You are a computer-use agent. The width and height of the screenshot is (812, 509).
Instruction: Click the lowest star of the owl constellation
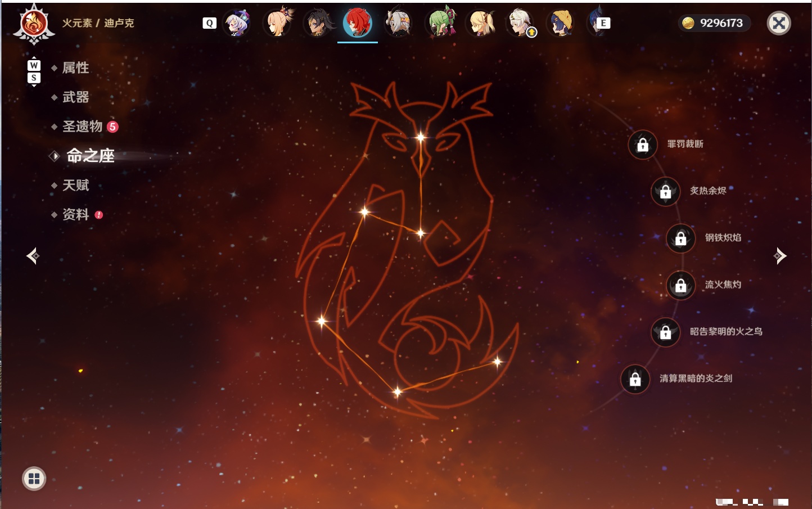397,391
